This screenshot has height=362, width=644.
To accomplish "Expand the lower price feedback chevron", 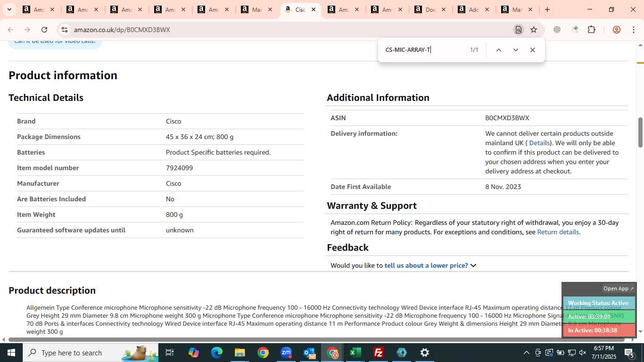I will [x=473, y=265].
